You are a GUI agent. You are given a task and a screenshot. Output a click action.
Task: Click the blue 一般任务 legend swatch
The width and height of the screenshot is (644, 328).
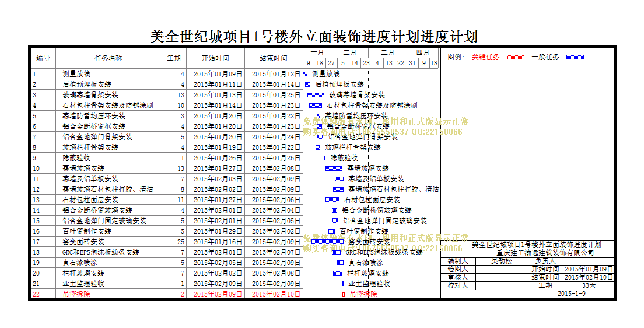click(575, 57)
